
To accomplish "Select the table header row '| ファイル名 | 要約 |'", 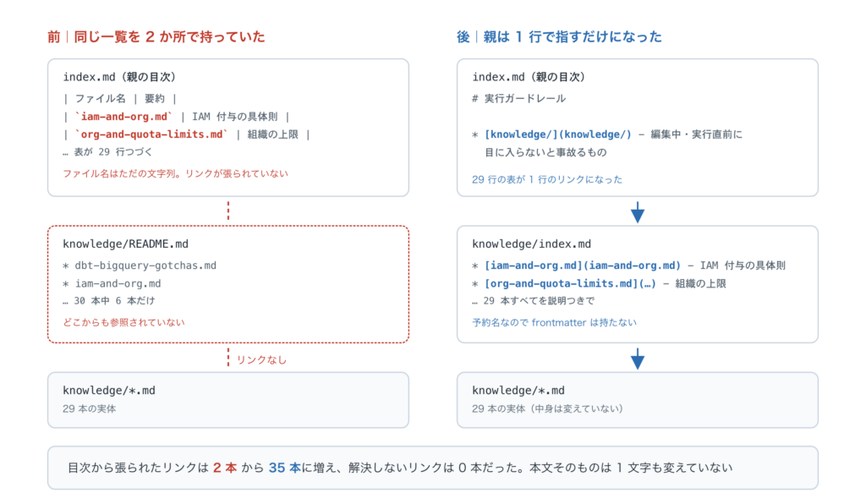I will pos(120,99).
